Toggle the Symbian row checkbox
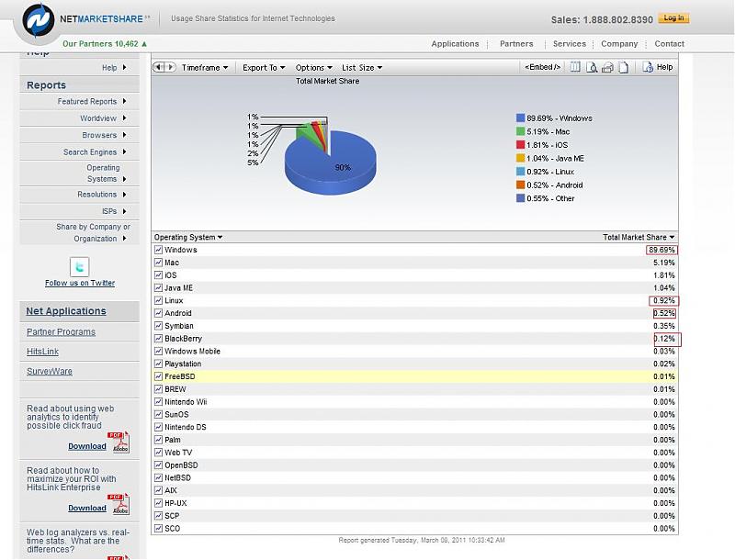This screenshot has height=560, width=735. click(x=158, y=325)
